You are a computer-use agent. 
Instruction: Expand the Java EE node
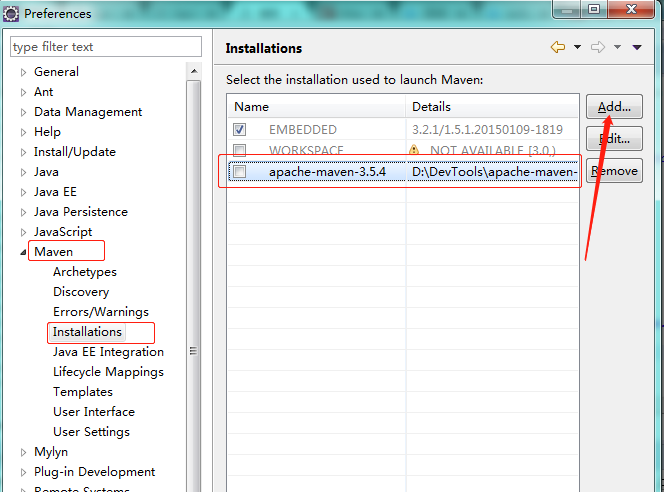click(x=23, y=192)
